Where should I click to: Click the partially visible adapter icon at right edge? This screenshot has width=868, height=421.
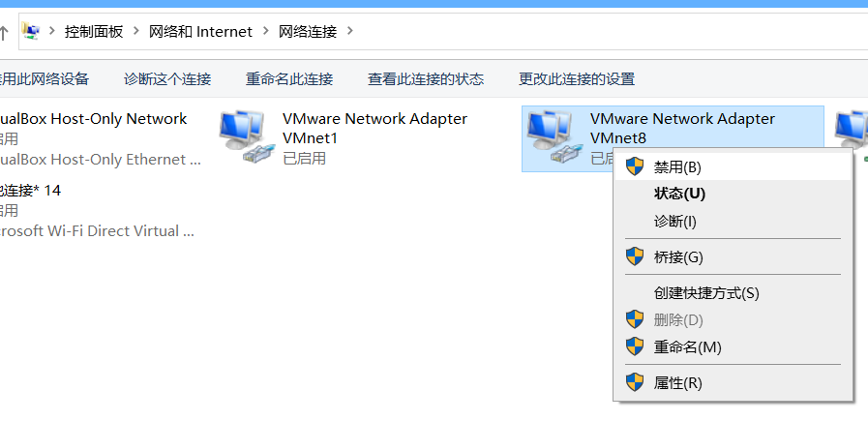pos(852,133)
